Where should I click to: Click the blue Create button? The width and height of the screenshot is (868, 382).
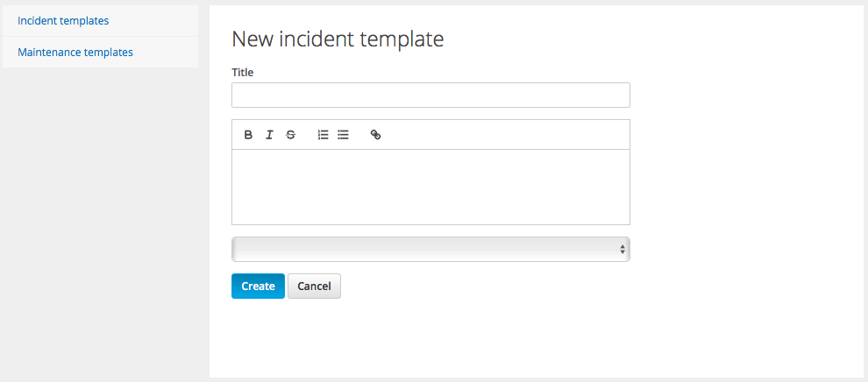coord(258,286)
